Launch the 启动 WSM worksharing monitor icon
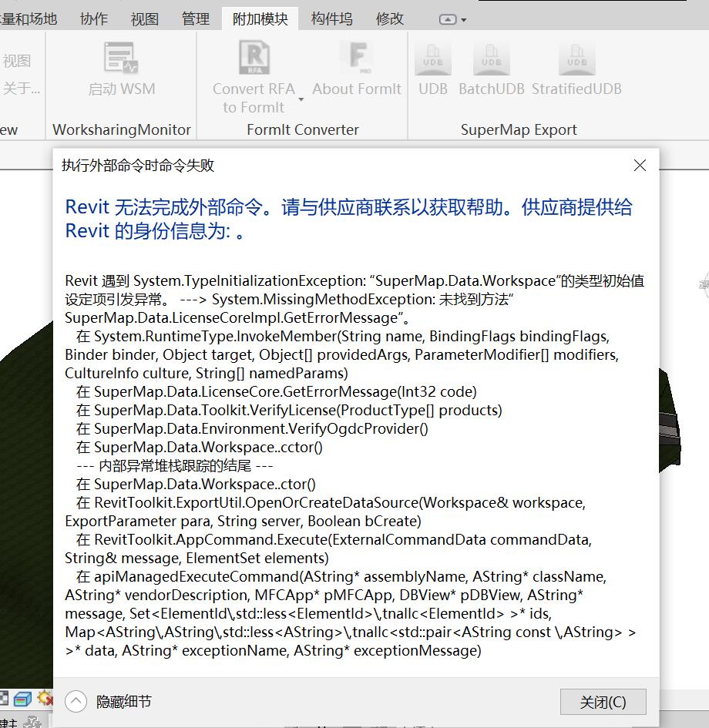This screenshot has height=728, width=709. (121, 58)
